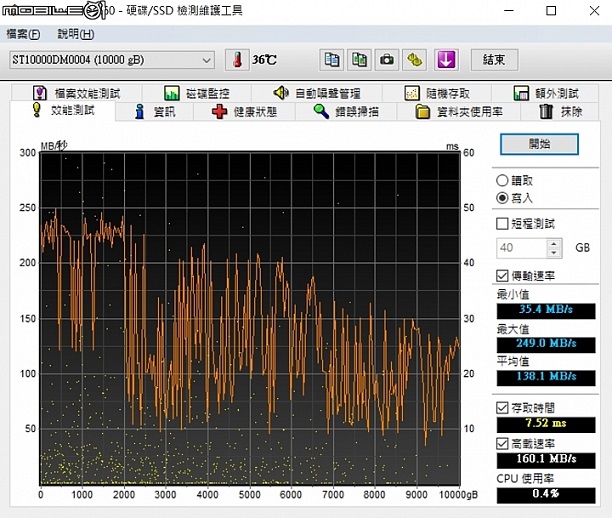Image resolution: width=612 pixels, height=518 pixels.
Task: Switch to the 磁碟監控 tab
Action: point(197,93)
